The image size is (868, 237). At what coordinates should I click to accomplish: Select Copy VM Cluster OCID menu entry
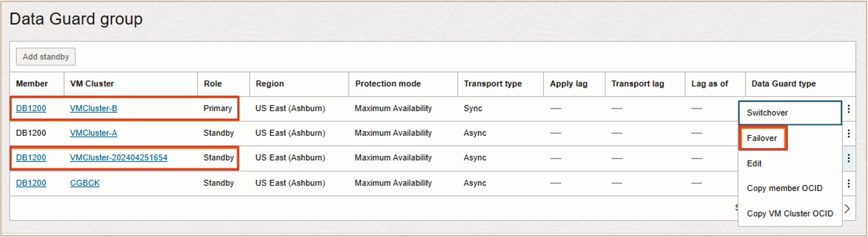[x=790, y=213]
